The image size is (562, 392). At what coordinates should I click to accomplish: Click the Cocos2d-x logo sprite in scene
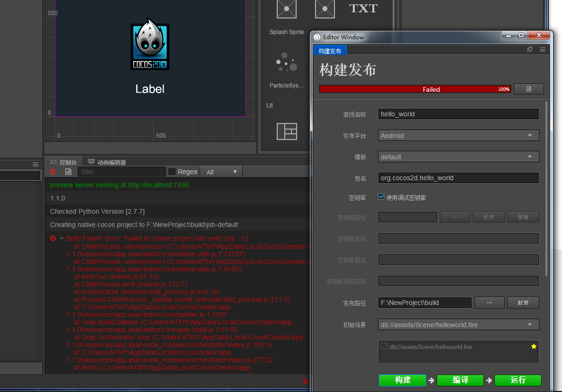pos(150,44)
